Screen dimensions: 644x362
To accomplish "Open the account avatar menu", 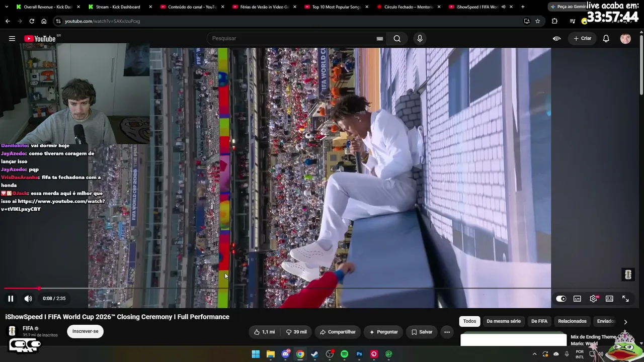I will 625,39.
